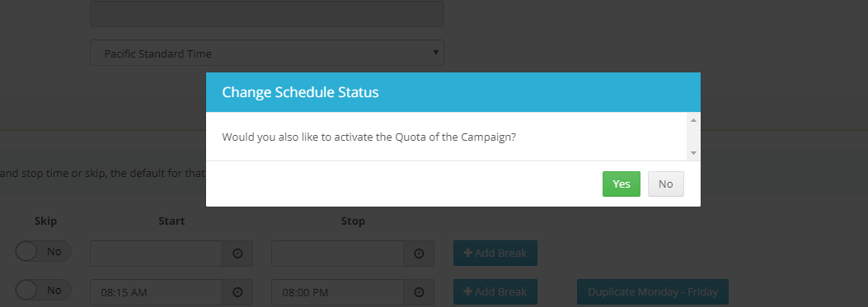Open the Pacific Standard Time dropdown
The image size is (868, 307).
267,53
